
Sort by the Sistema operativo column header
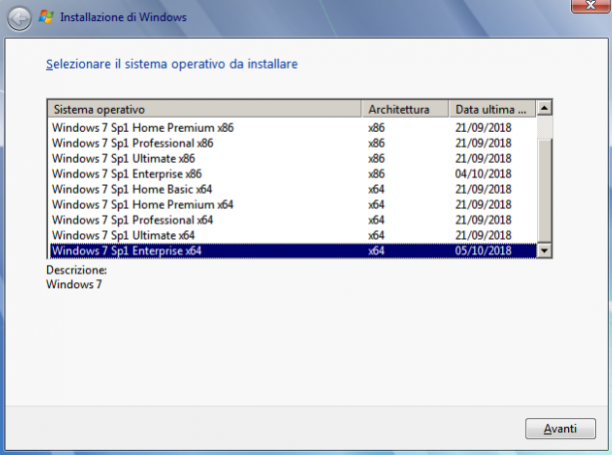click(204, 109)
